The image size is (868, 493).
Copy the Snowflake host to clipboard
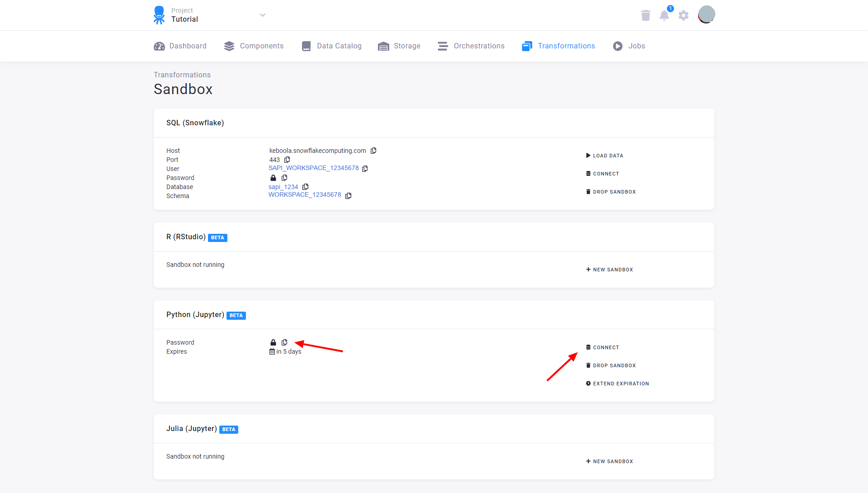(373, 151)
